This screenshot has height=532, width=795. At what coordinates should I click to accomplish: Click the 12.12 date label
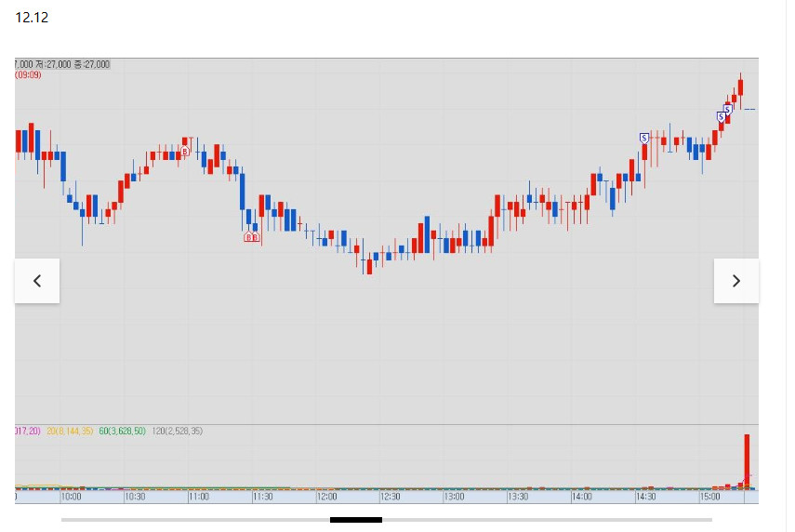32,18
